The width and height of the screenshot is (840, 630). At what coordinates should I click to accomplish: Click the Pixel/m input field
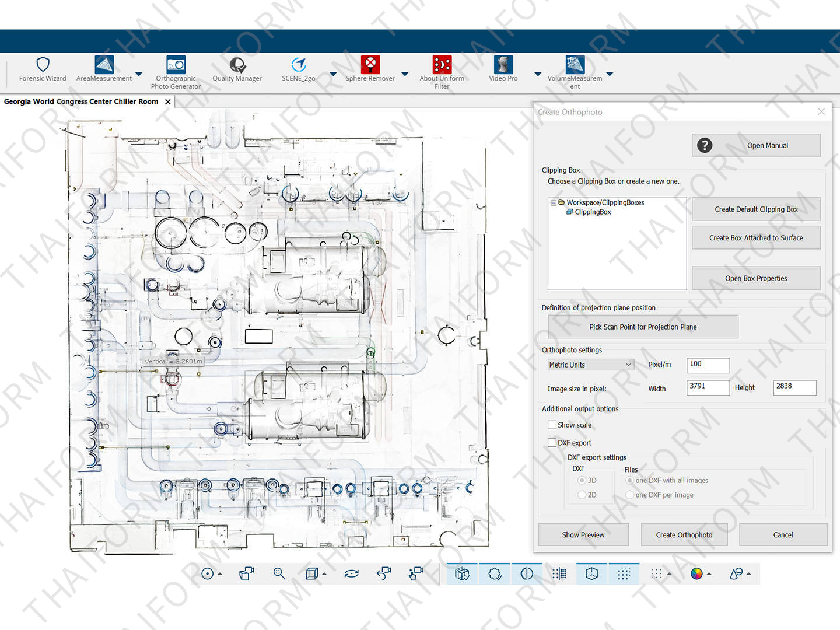click(708, 365)
